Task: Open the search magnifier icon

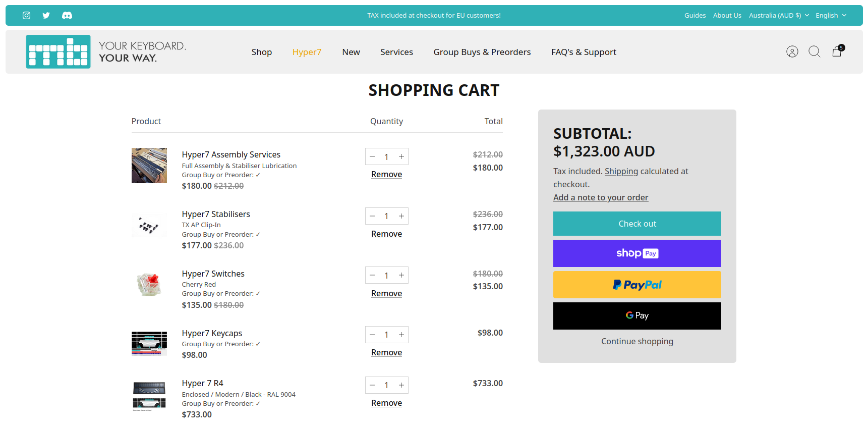Action: pos(815,51)
